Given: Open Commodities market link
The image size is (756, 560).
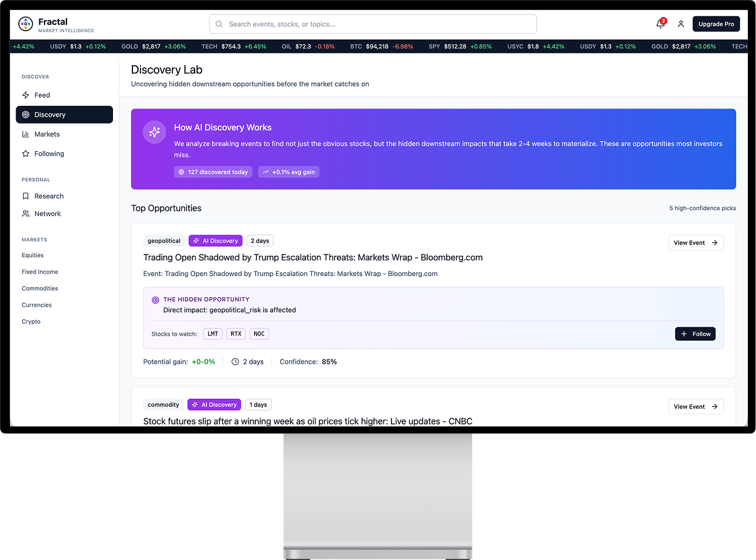Looking at the screenshot, I should pyautogui.click(x=40, y=288).
